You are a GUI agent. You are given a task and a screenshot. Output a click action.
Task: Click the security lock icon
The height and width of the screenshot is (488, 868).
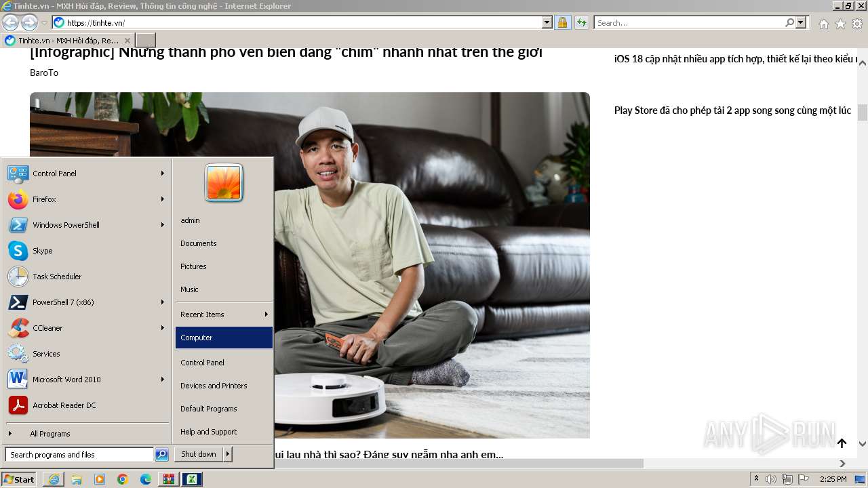coord(562,22)
